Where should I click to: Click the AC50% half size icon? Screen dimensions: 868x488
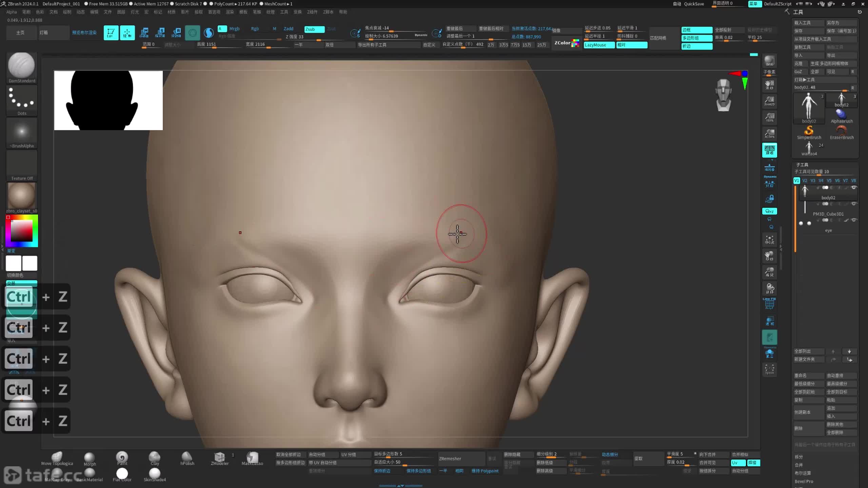(769, 134)
